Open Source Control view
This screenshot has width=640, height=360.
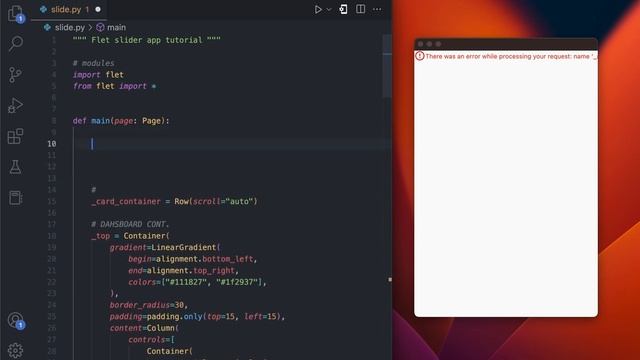tap(16, 75)
